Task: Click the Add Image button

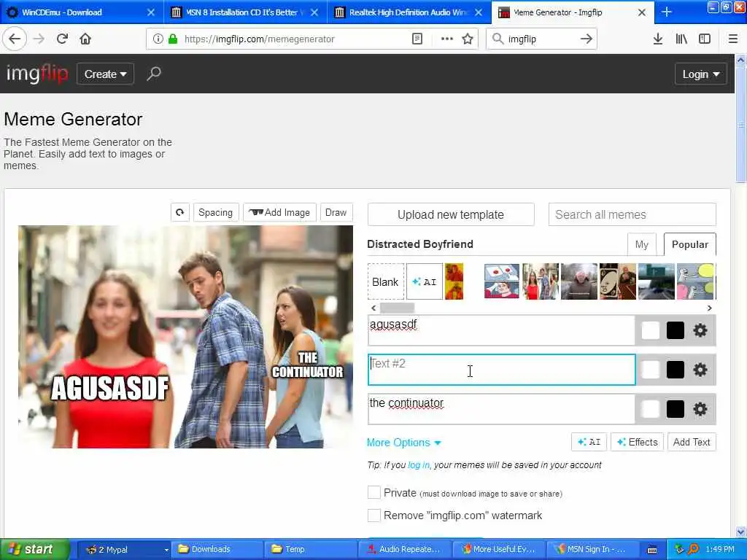Action: pos(279,212)
